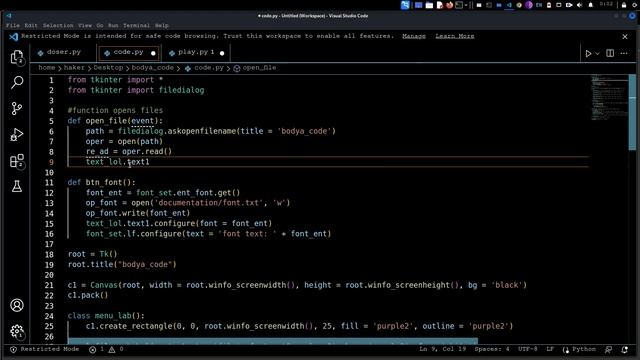Click 'class menu_lab():' code line

click(106, 316)
